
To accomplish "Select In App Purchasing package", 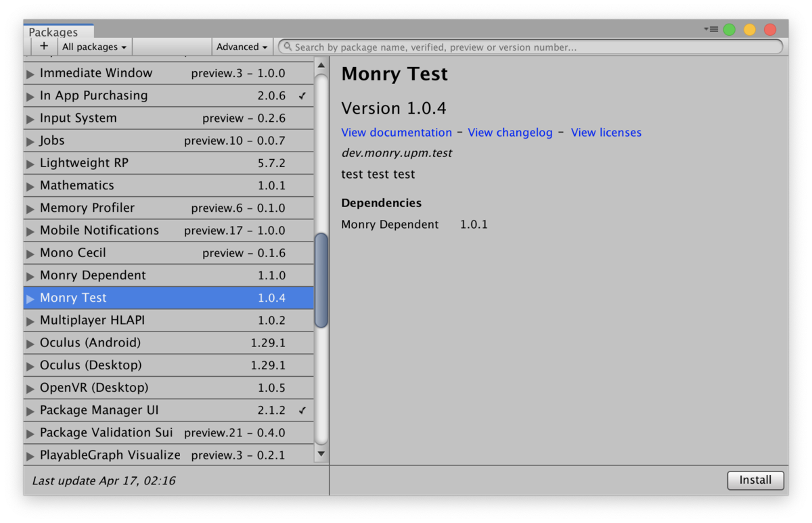I will tap(168, 95).
